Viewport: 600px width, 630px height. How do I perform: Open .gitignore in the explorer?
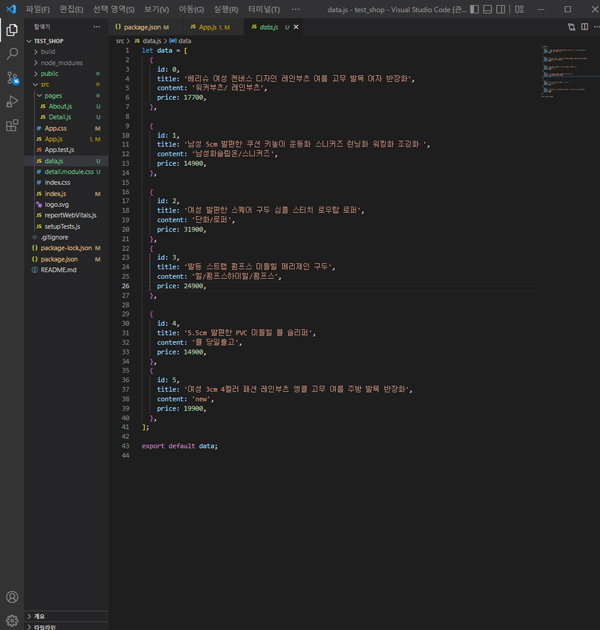66,237
